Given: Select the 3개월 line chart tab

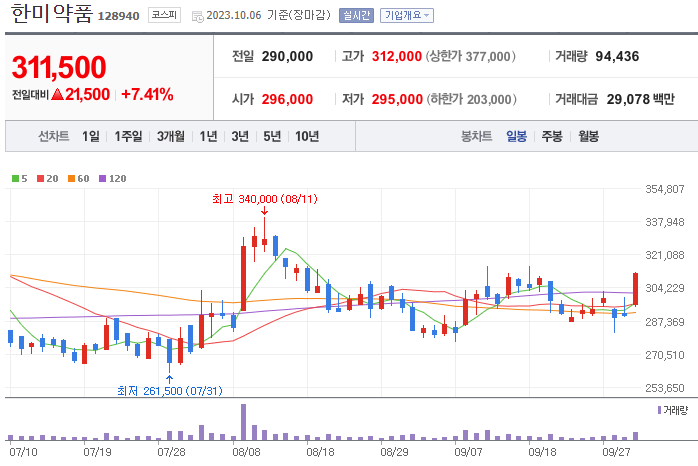Looking at the screenshot, I should coord(170,136).
